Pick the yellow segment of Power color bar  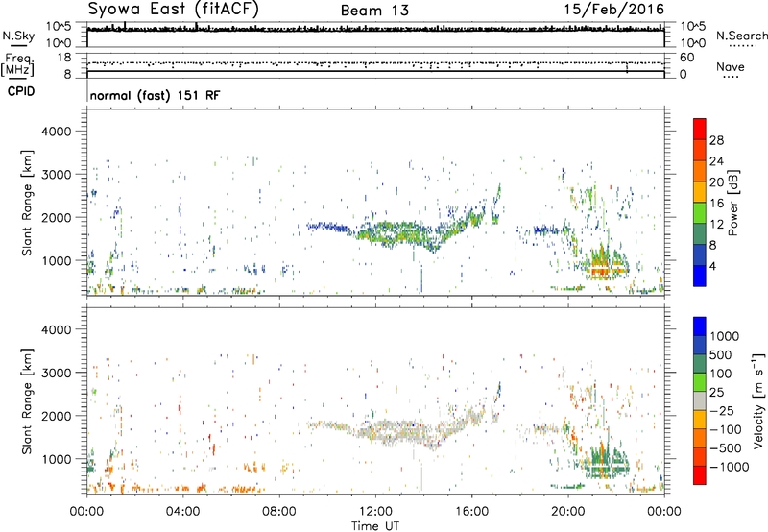click(x=700, y=192)
